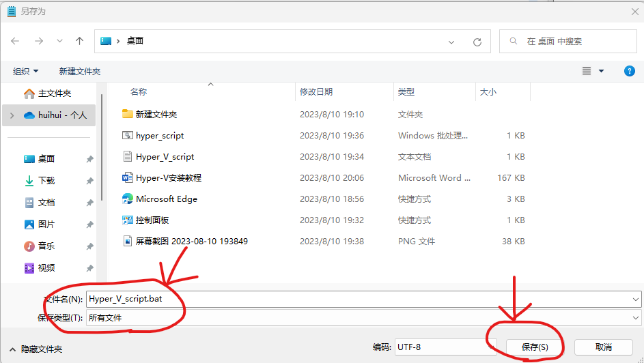The height and width of the screenshot is (363, 644).
Task: Click the Back navigation arrow
Action: 15,41
